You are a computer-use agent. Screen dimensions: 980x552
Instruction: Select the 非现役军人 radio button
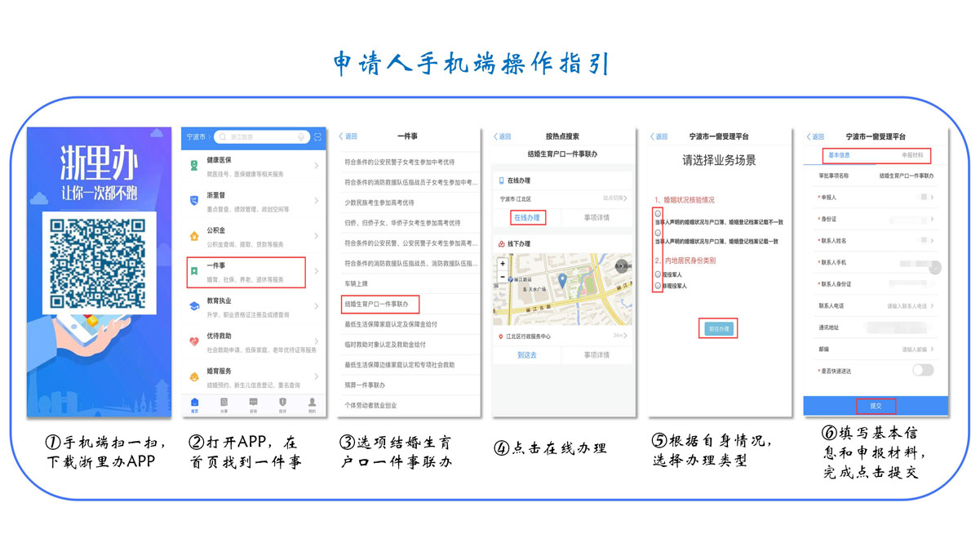tap(658, 286)
